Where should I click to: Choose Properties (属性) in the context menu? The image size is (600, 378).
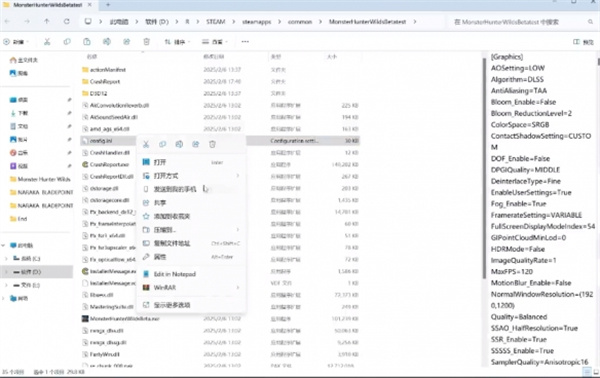click(191, 257)
